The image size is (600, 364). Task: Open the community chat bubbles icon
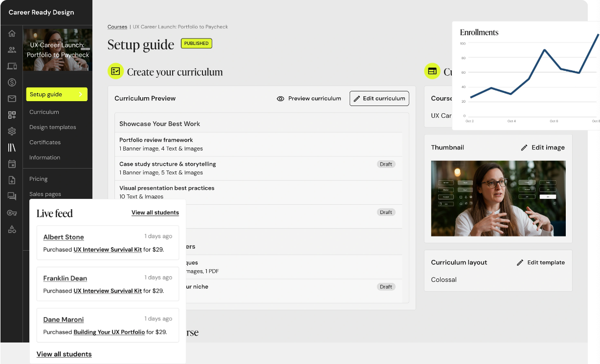pyautogui.click(x=12, y=196)
